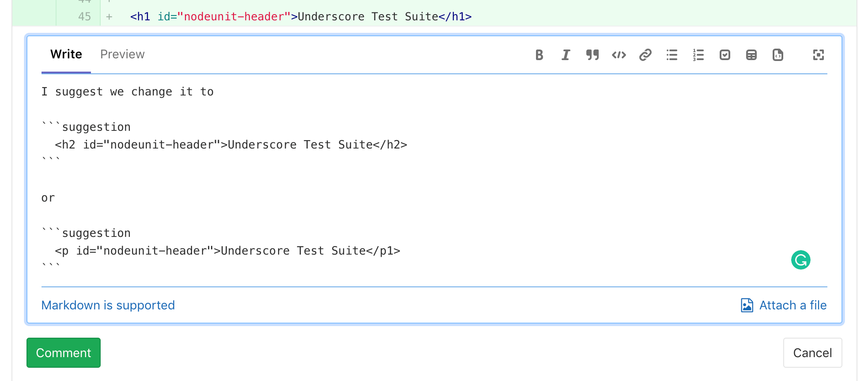Insert code formatting using the code icon

click(x=619, y=55)
